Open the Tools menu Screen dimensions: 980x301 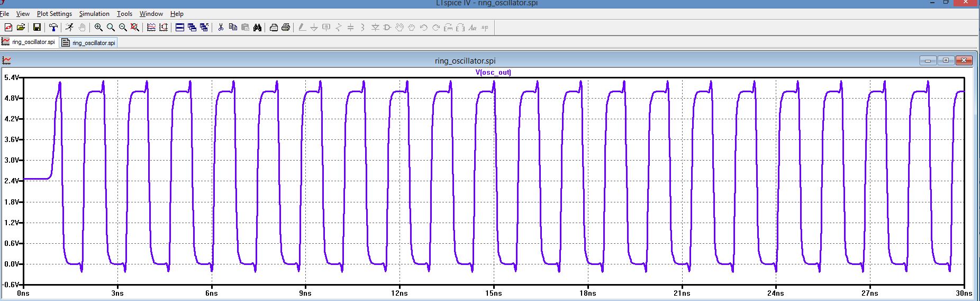pos(124,14)
